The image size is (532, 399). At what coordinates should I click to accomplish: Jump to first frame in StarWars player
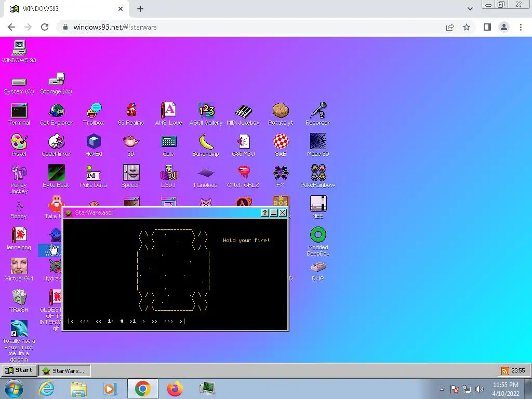click(71, 321)
